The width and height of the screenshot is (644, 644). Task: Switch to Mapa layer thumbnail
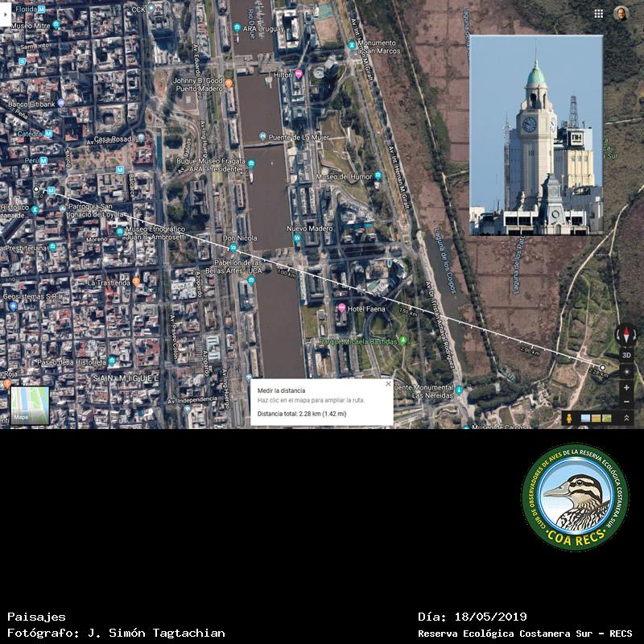pos(30,406)
